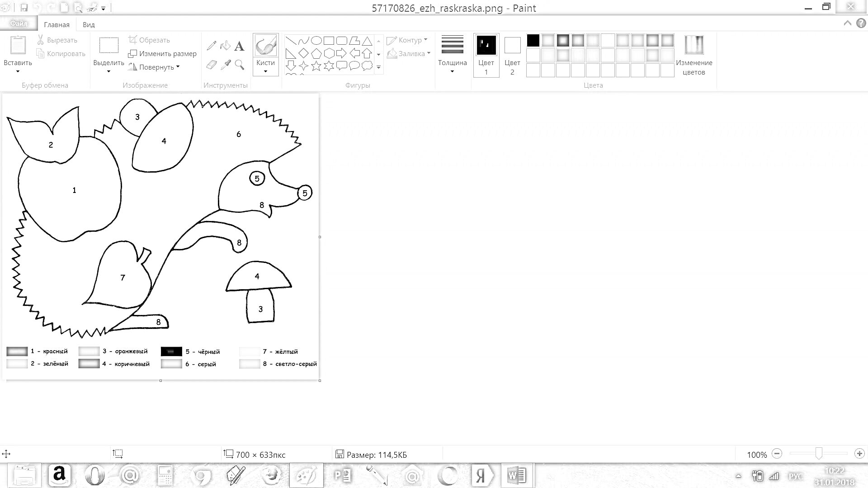Open Amazon app from the taskbar
The height and width of the screenshot is (488, 868).
[59, 475]
